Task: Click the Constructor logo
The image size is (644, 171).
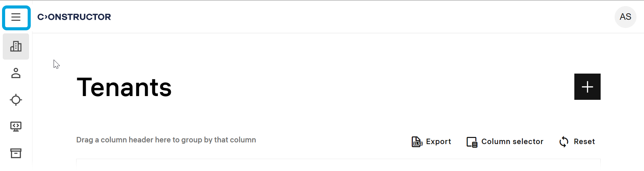Action: click(74, 17)
